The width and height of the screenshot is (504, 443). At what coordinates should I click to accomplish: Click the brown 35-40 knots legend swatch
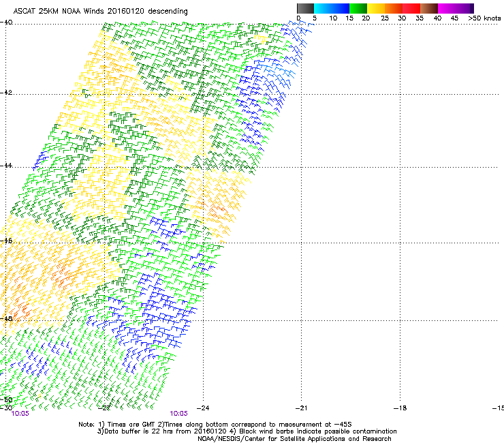pyautogui.click(x=429, y=8)
